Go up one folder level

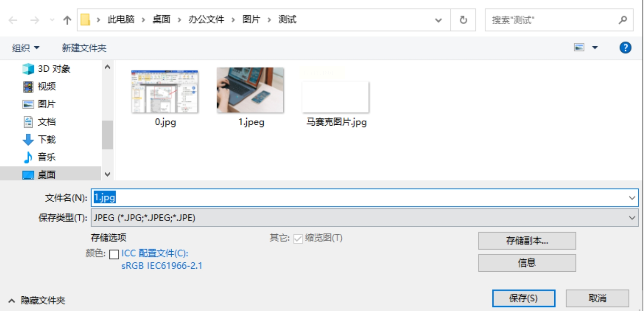(67, 20)
